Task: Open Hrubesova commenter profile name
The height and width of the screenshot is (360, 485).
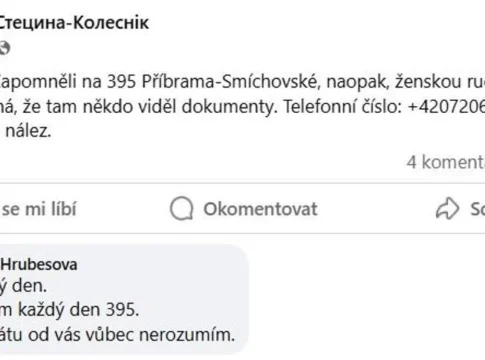Action: [x=39, y=264]
